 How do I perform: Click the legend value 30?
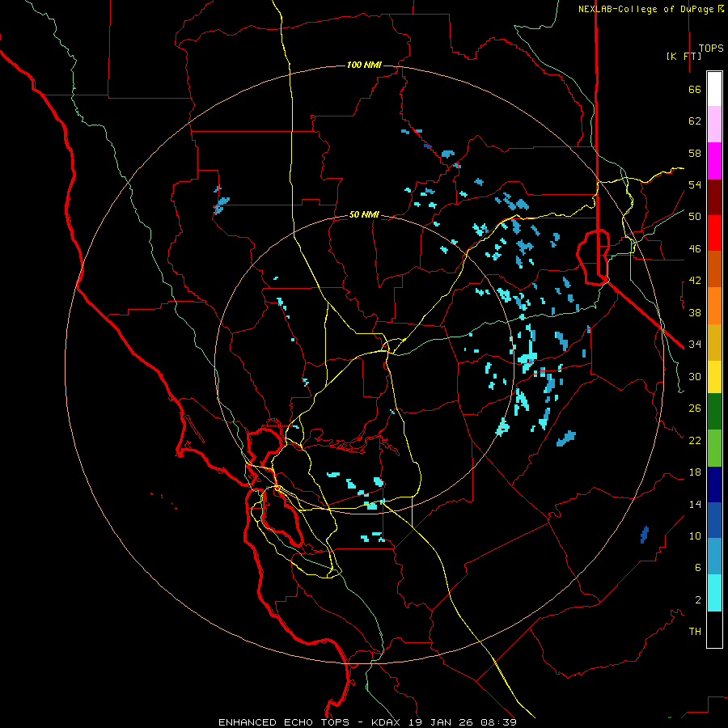click(x=695, y=376)
